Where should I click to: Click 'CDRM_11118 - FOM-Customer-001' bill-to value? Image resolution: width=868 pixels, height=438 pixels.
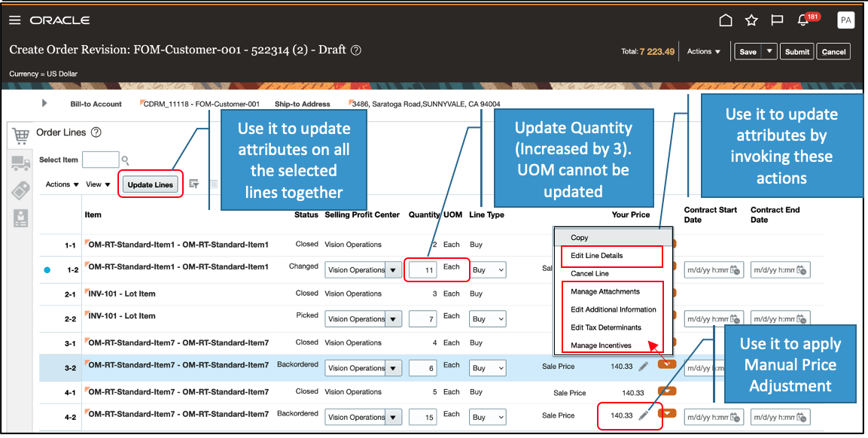pyautogui.click(x=202, y=104)
